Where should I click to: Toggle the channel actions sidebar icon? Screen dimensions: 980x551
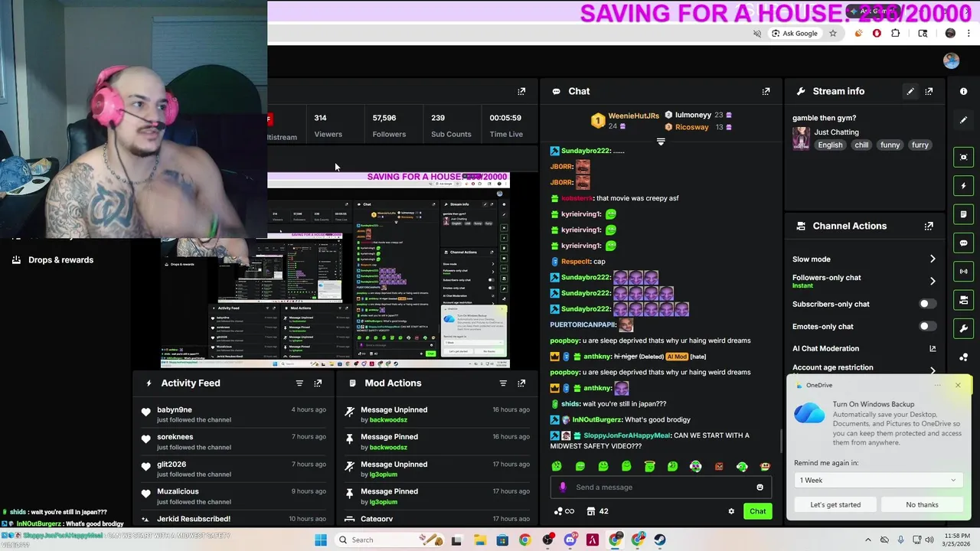[963, 299]
